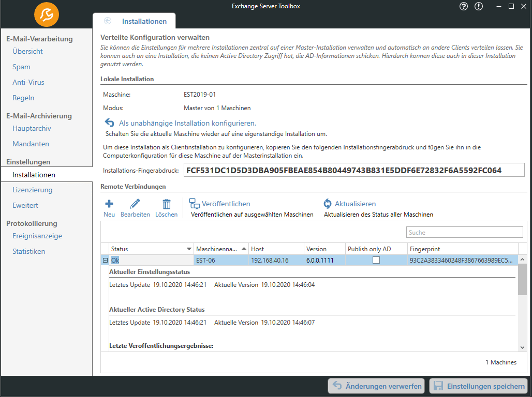Click the 'Master von 1 Maschinen' mode text
This screenshot has height=397, width=532.
[217, 108]
